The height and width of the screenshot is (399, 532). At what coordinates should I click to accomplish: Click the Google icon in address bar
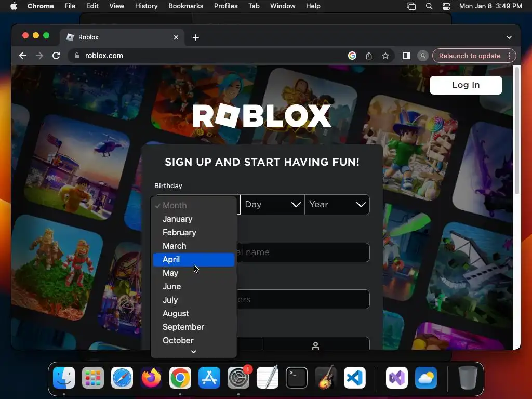click(x=352, y=56)
